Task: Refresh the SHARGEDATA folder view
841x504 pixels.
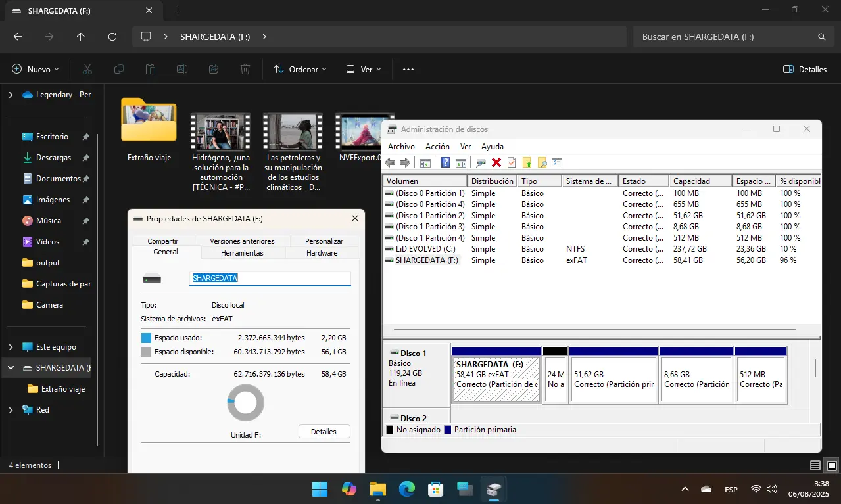Action: click(x=112, y=37)
